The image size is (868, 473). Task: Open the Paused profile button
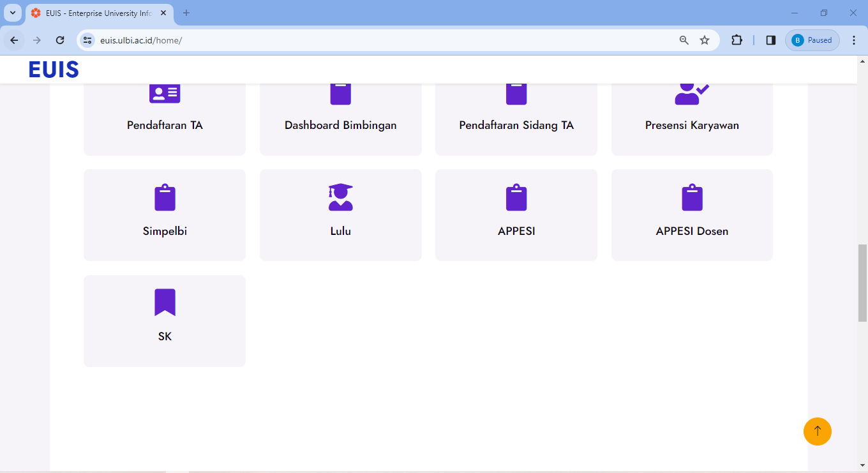point(812,40)
